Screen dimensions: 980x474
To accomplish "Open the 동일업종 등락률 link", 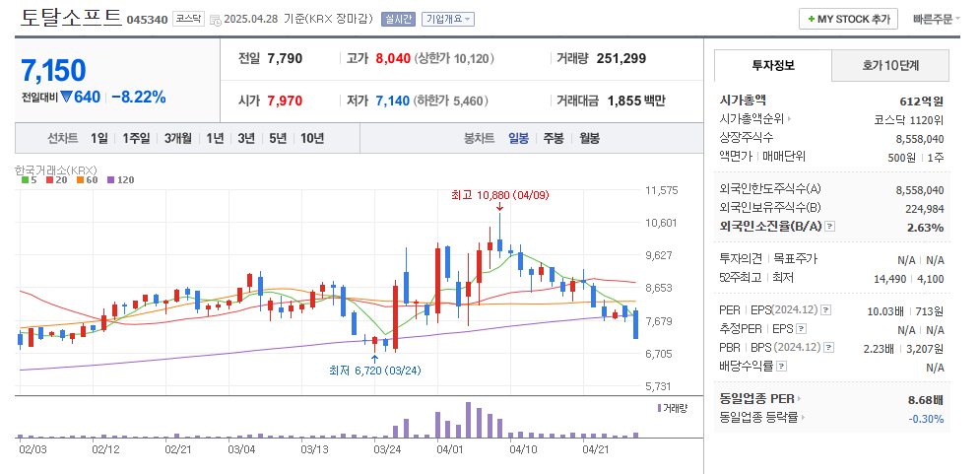I will [x=762, y=417].
